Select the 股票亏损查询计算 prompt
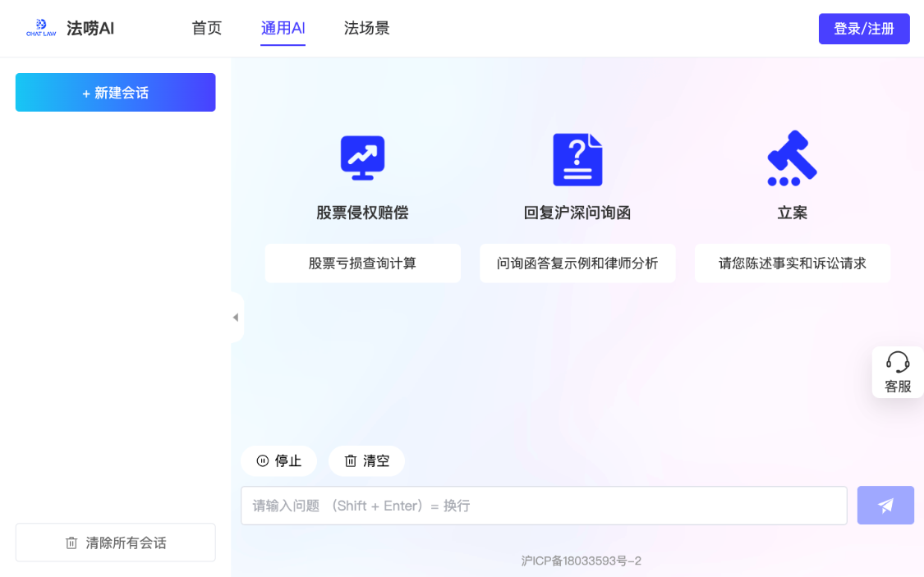This screenshot has width=924, height=577. pos(362,263)
